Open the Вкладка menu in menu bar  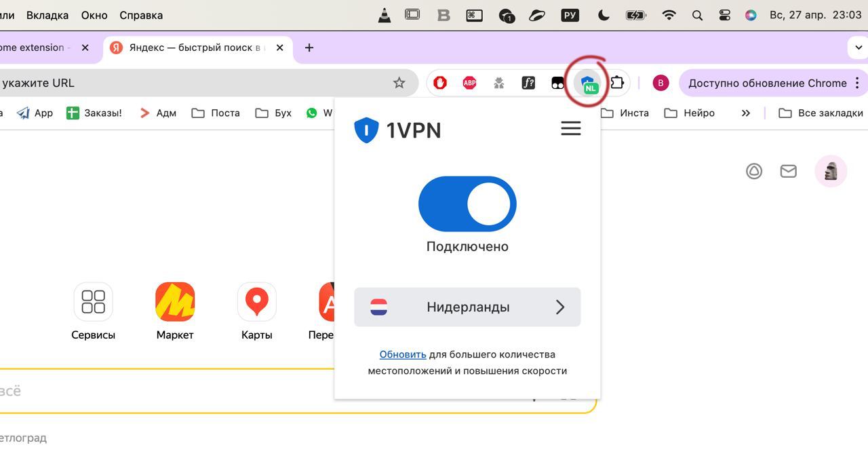(x=47, y=15)
